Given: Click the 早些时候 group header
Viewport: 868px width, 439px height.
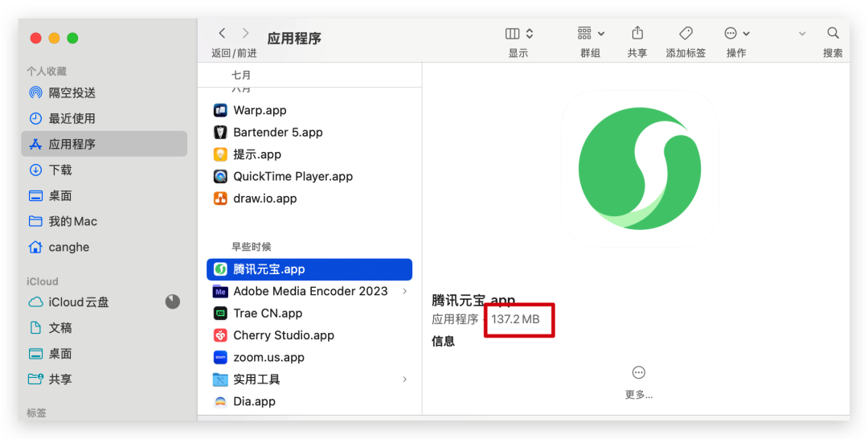Looking at the screenshot, I should [252, 247].
